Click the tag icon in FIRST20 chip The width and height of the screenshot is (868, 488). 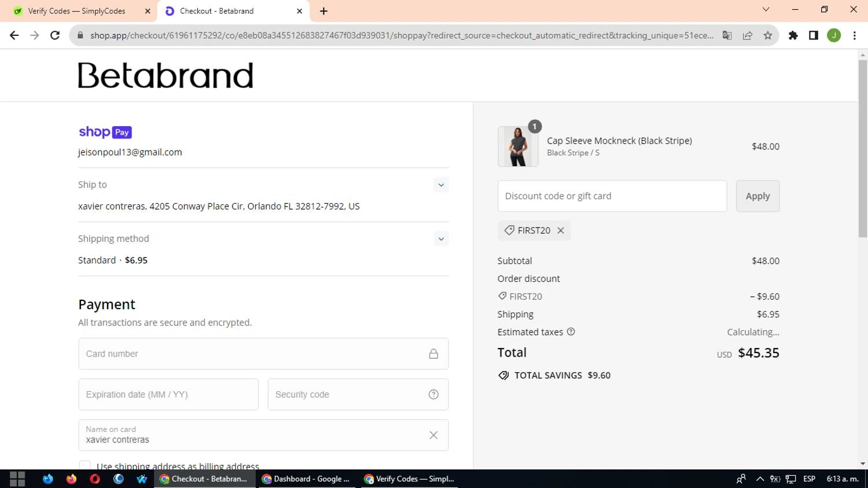509,230
